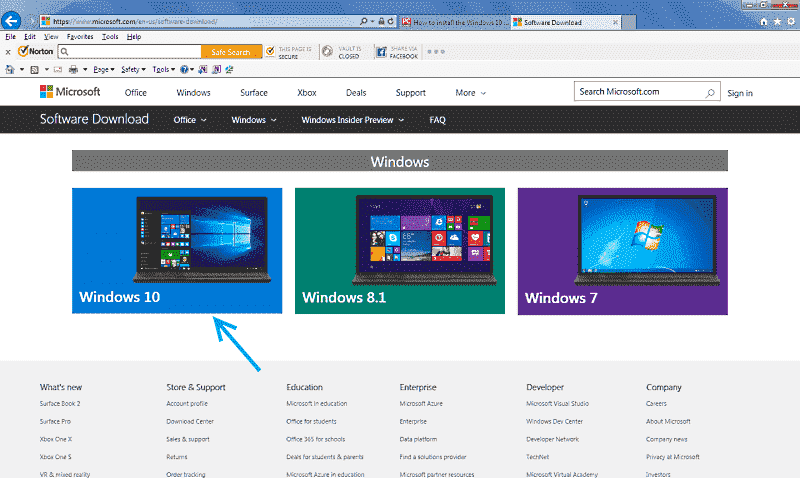Click the Microsoft logo on the page
Image resolution: width=800 pixels, height=478 pixels.
[x=70, y=92]
